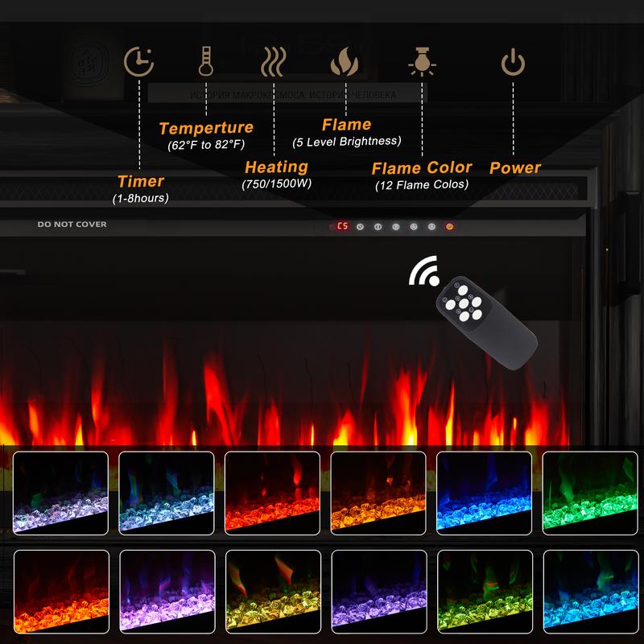
Task: Click the wireless signal icon above remote
Action: point(425,273)
